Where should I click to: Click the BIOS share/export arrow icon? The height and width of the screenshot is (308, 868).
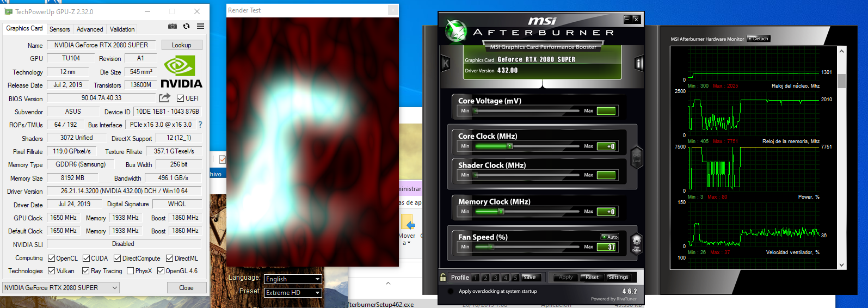tap(164, 98)
